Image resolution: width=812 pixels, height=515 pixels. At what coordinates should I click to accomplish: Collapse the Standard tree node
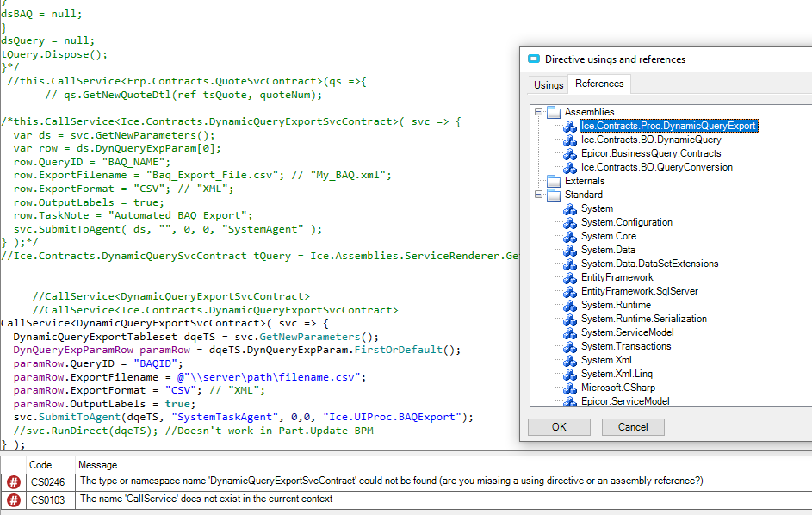(x=538, y=195)
